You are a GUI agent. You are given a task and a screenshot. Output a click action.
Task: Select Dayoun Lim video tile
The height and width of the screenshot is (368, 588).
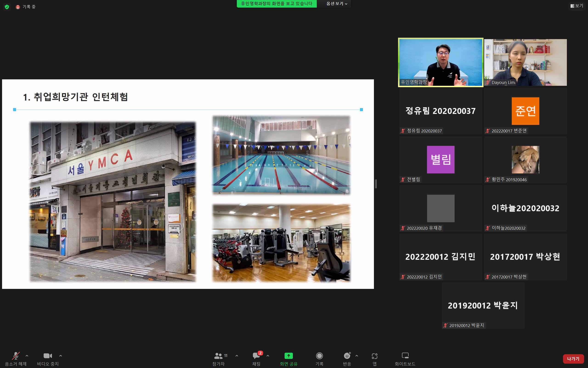[x=525, y=62]
